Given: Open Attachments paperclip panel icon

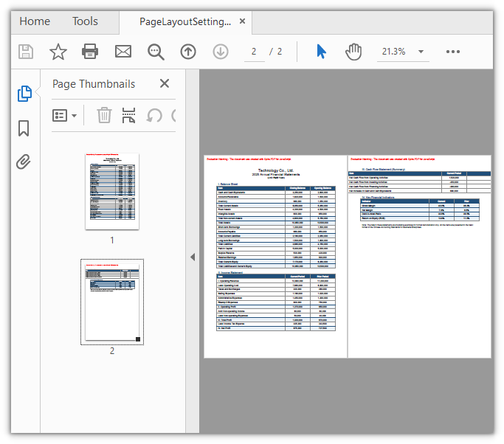Looking at the screenshot, I should 24,162.
